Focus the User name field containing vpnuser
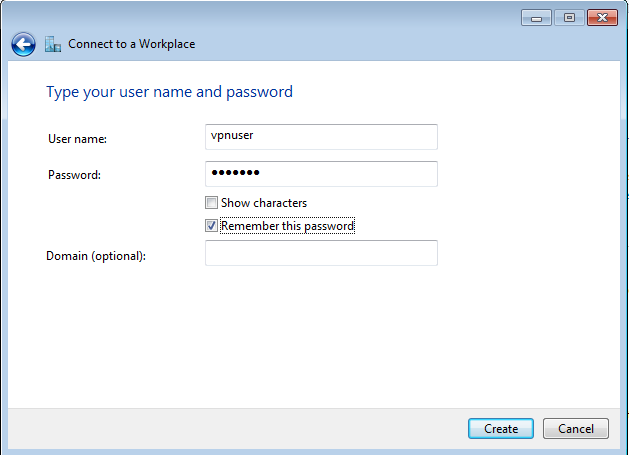The width and height of the screenshot is (629, 455). (321, 137)
